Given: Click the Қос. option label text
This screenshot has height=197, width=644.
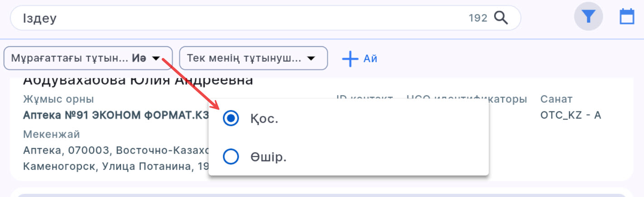Looking at the screenshot, I should coord(264,119).
